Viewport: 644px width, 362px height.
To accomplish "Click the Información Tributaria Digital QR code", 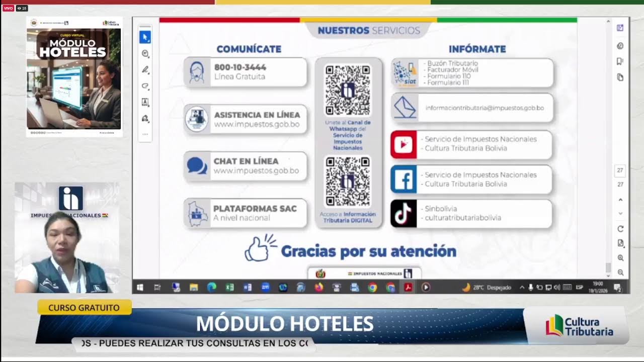I will (348, 182).
